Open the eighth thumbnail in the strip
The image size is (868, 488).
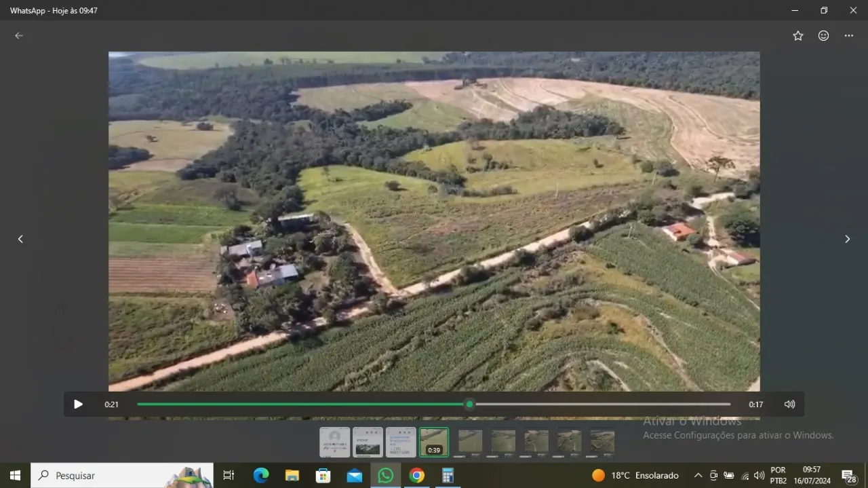(x=569, y=442)
